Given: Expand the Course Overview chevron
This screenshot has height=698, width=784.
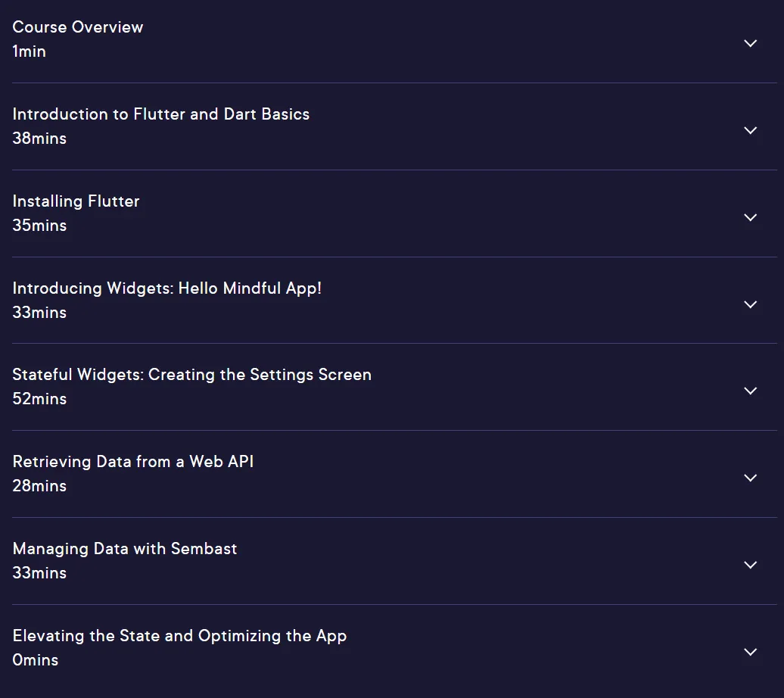Looking at the screenshot, I should click(750, 44).
